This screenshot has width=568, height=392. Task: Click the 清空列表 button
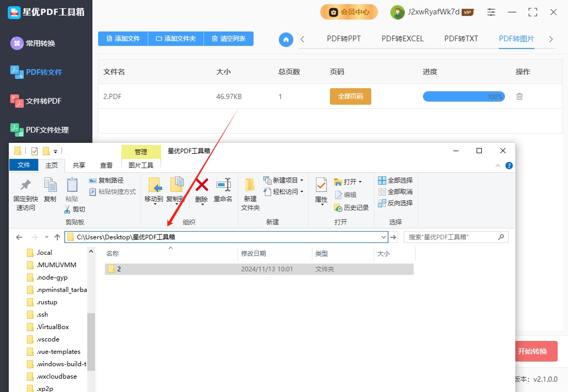coord(229,39)
